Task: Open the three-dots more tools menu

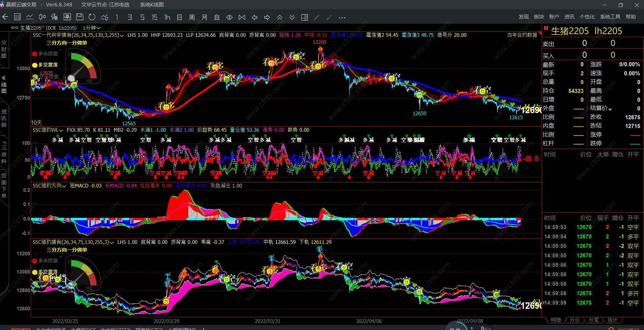Action: coord(342,17)
